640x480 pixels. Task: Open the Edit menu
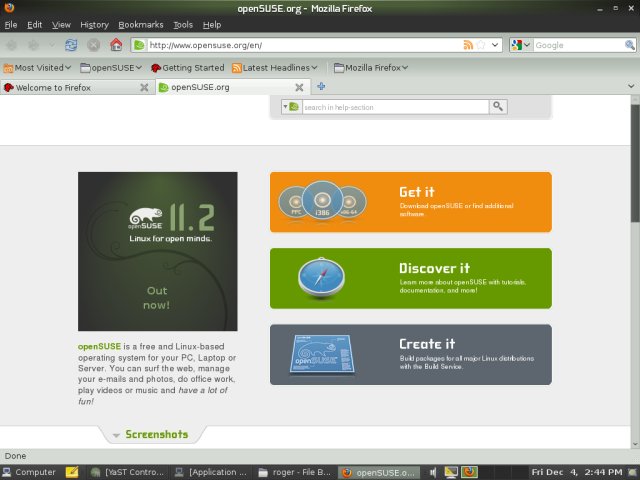(x=35, y=25)
